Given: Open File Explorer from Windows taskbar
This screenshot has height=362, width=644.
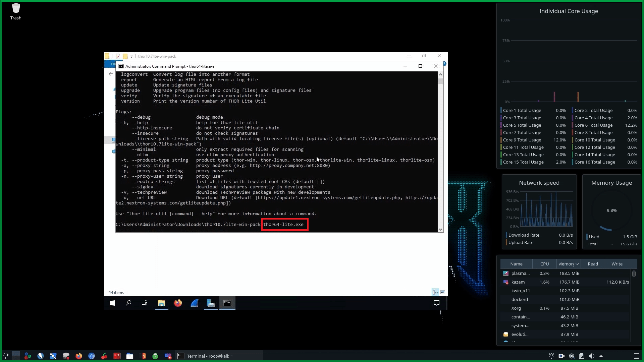Looking at the screenshot, I should point(162,303).
